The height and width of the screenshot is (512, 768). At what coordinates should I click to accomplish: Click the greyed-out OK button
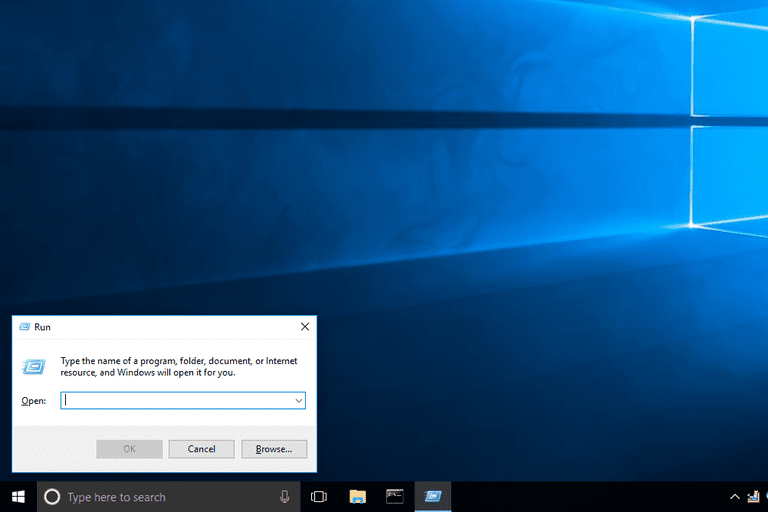click(129, 449)
